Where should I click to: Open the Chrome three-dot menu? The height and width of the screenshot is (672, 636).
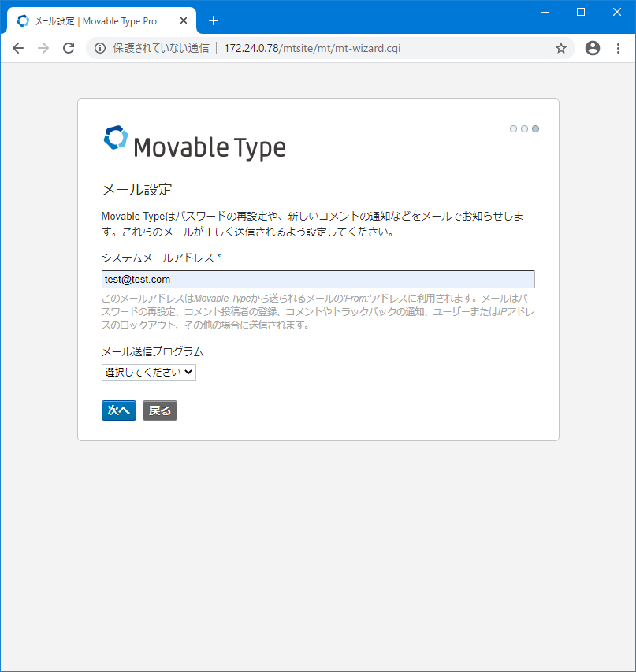(618, 48)
